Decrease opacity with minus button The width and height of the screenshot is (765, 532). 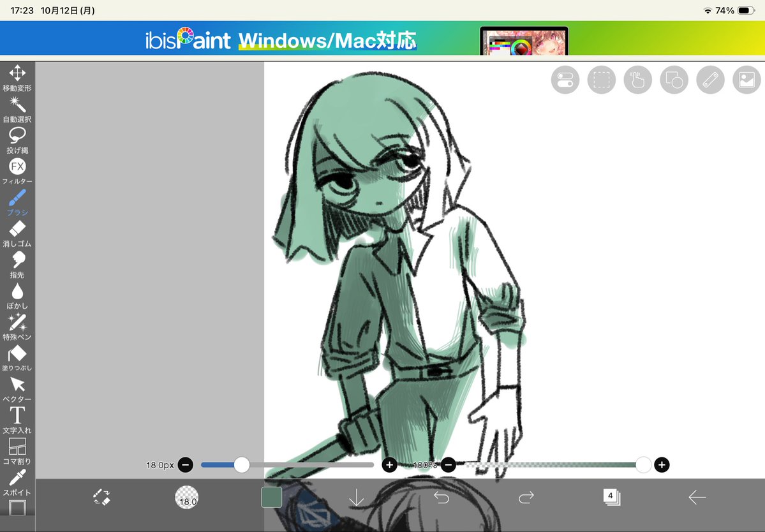pyautogui.click(x=449, y=465)
